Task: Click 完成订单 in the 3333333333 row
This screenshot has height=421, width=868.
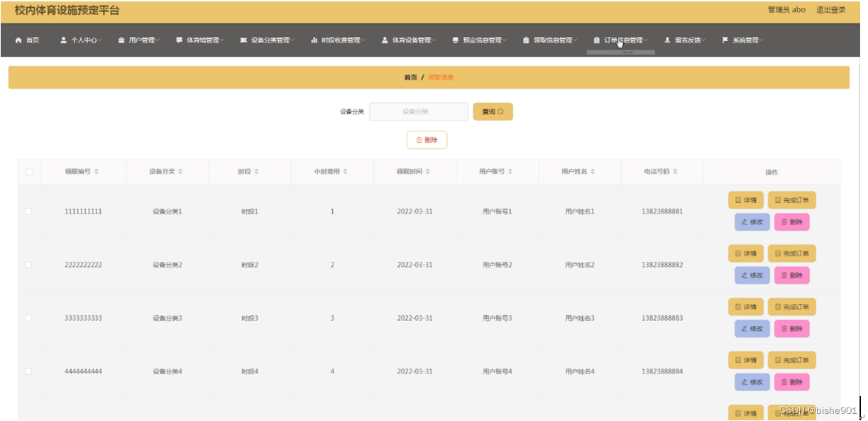Action: pyautogui.click(x=791, y=307)
